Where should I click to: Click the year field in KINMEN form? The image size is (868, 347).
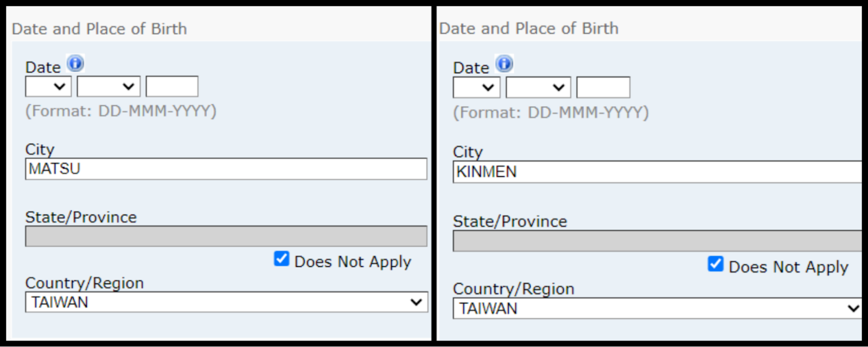[603, 87]
